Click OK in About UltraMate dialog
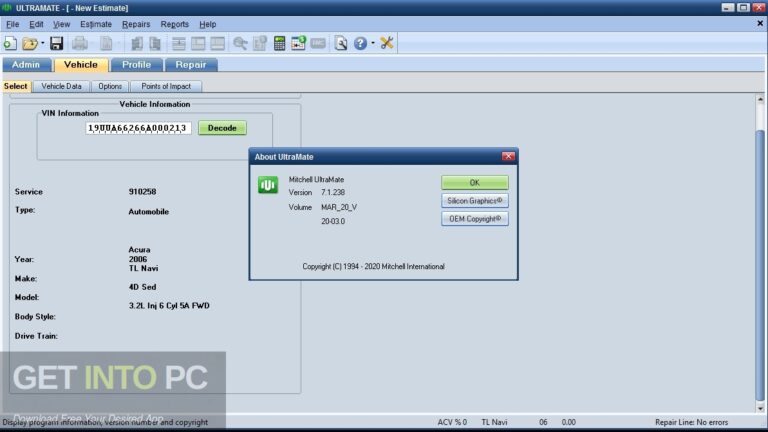This screenshot has width=768, height=432. coord(475,183)
